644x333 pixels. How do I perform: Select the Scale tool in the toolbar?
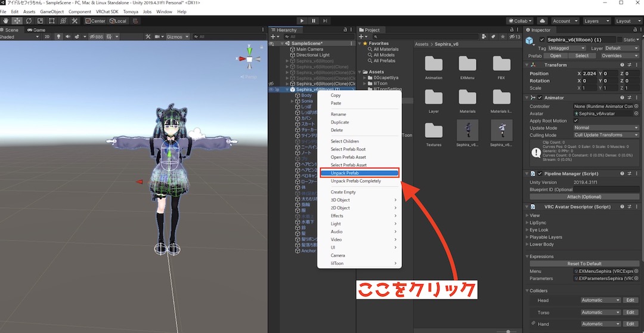tap(41, 21)
